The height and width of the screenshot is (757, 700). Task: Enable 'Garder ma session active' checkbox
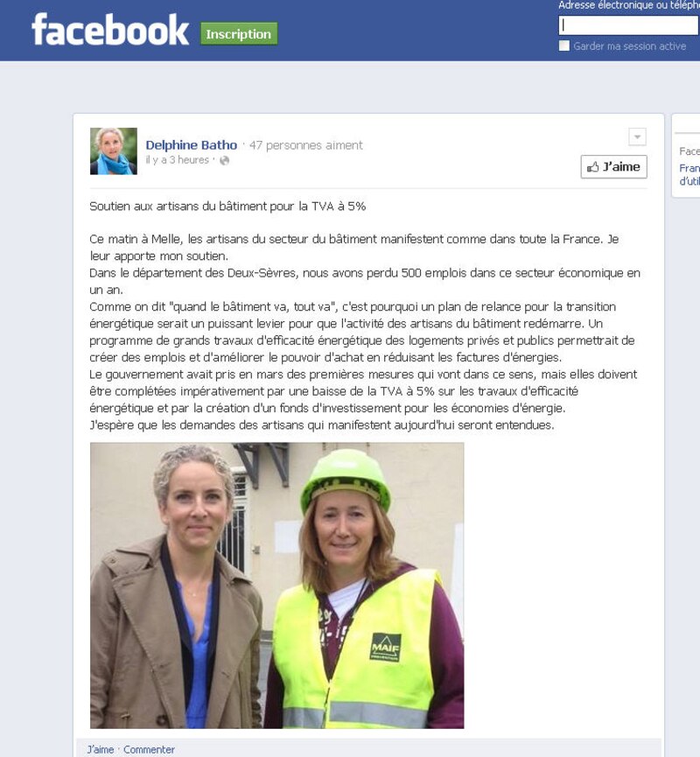[563, 46]
